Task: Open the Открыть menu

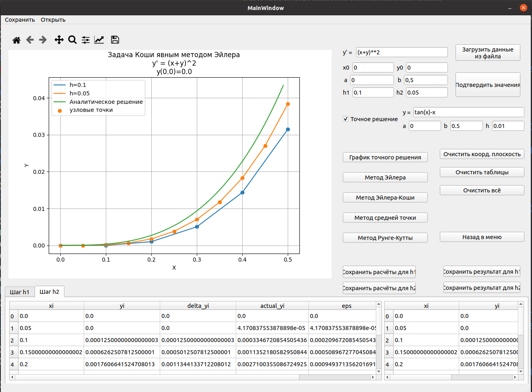Action: click(x=53, y=20)
